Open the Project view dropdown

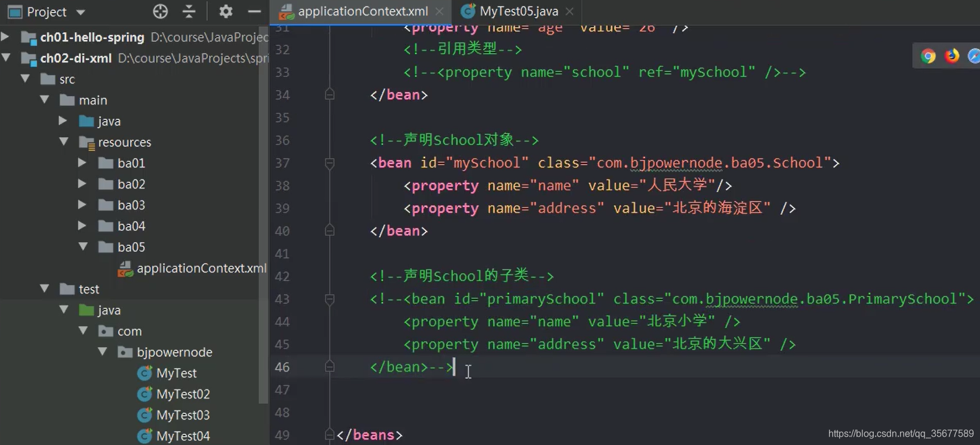81,12
